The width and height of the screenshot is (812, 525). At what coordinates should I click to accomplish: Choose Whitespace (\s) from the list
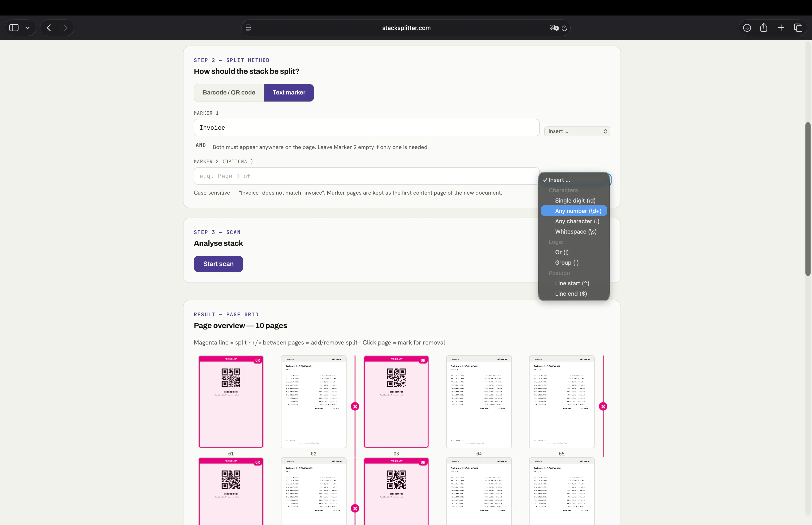tap(574, 231)
